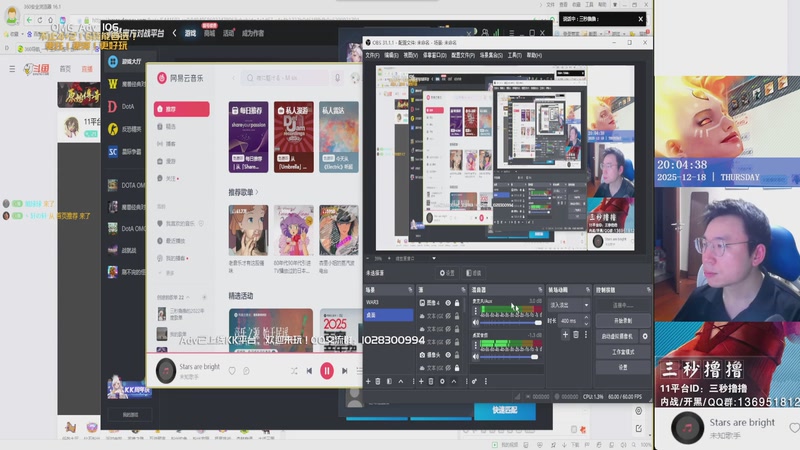Open scene transition type dropdown
Image resolution: width=800 pixels, height=450 pixels.
(x=569, y=305)
